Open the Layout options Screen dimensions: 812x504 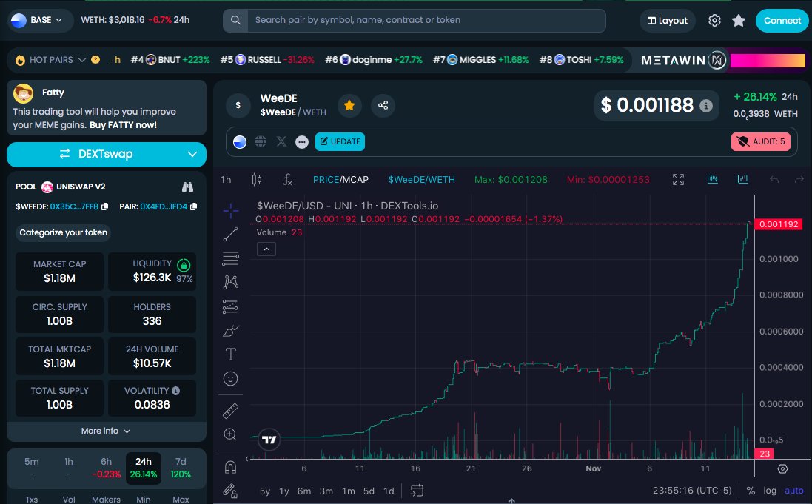668,21
